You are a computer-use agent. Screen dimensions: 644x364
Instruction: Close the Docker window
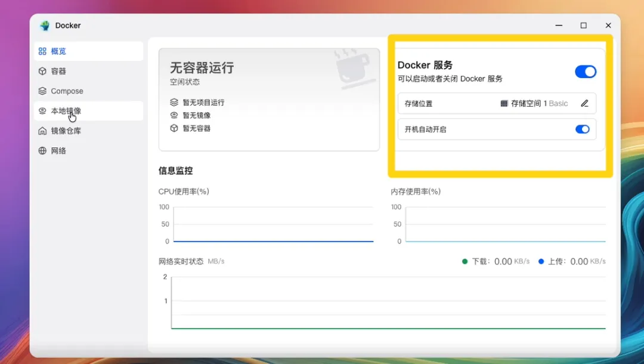coord(608,26)
